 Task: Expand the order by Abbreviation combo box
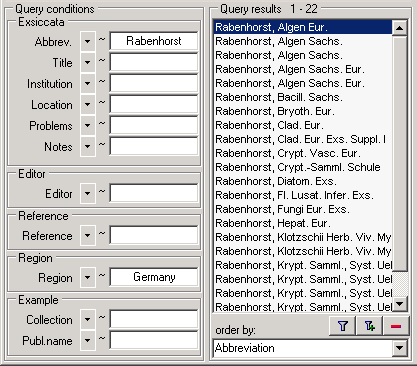(x=399, y=348)
